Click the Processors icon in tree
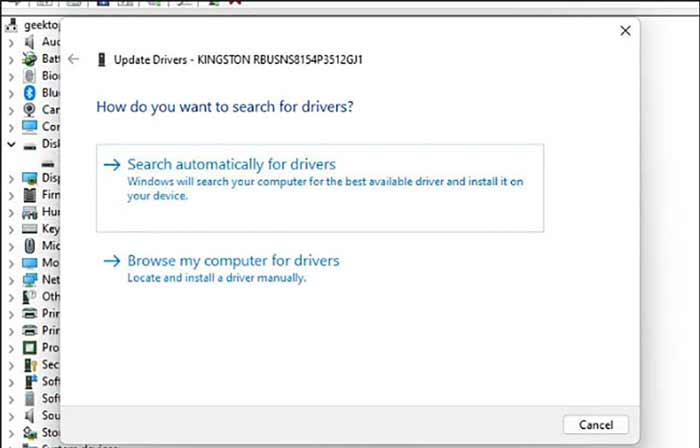Image resolution: width=700 pixels, height=448 pixels. pyautogui.click(x=29, y=348)
